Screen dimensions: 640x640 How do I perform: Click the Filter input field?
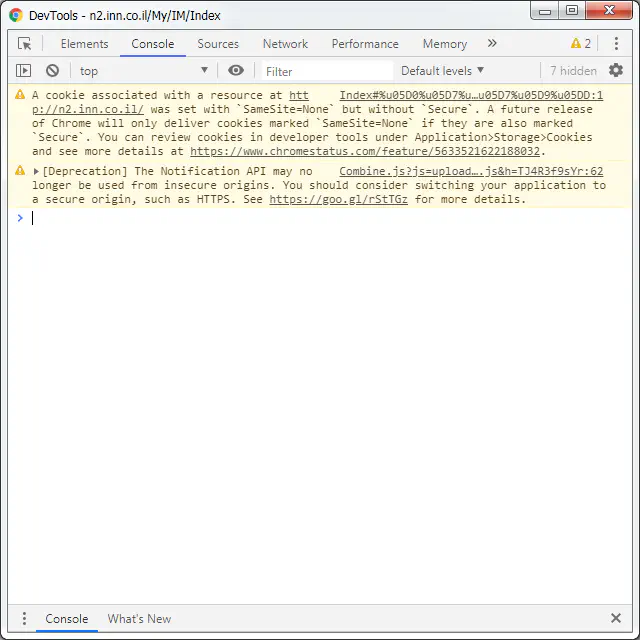[x=327, y=71]
